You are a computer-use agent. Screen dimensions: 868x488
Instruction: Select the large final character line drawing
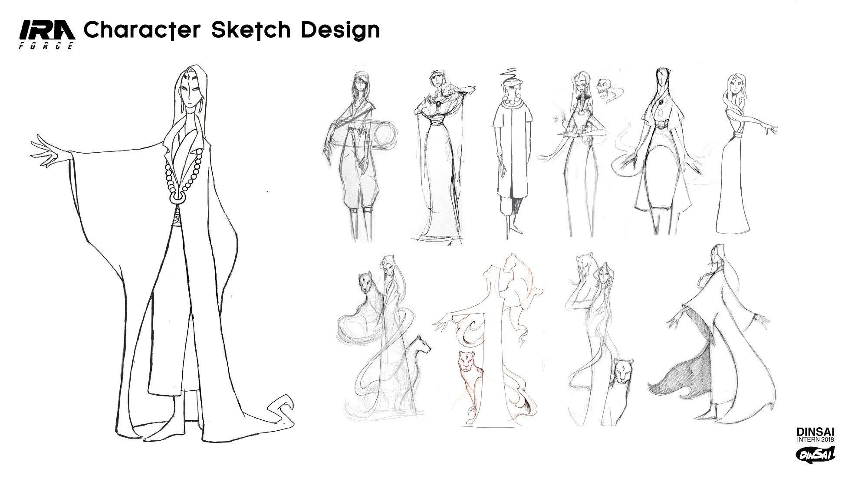pos(163,254)
